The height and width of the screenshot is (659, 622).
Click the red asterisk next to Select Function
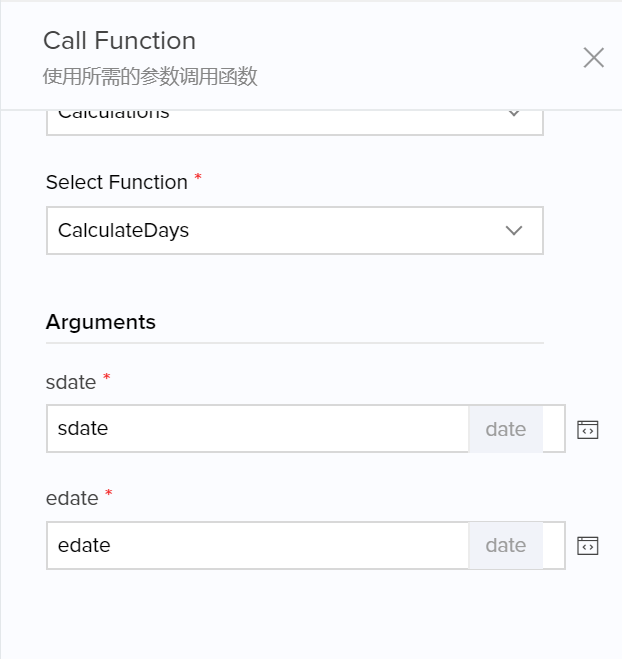pyautogui.click(x=198, y=178)
